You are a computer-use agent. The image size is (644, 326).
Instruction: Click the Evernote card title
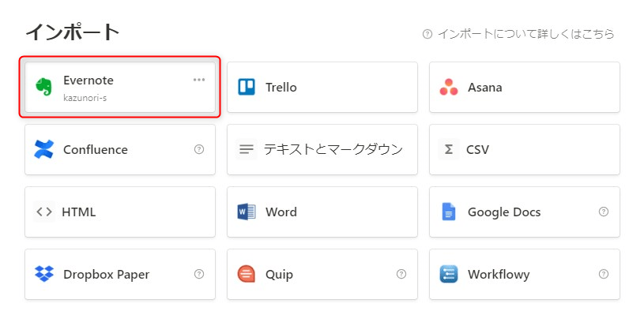click(x=89, y=81)
